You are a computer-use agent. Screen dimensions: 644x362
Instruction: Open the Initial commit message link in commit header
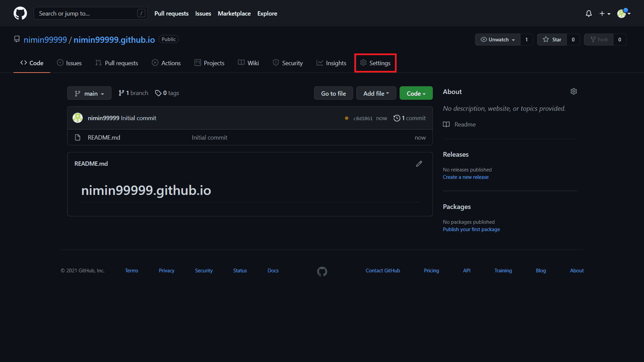(138, 118)
